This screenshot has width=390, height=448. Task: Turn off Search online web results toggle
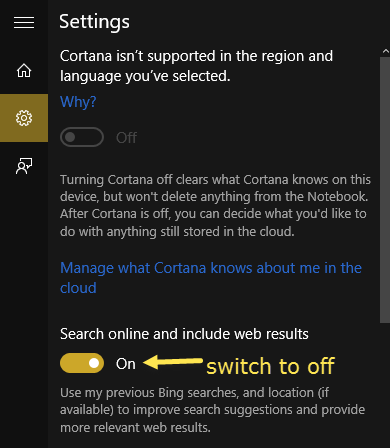click(x=82, y=363)
